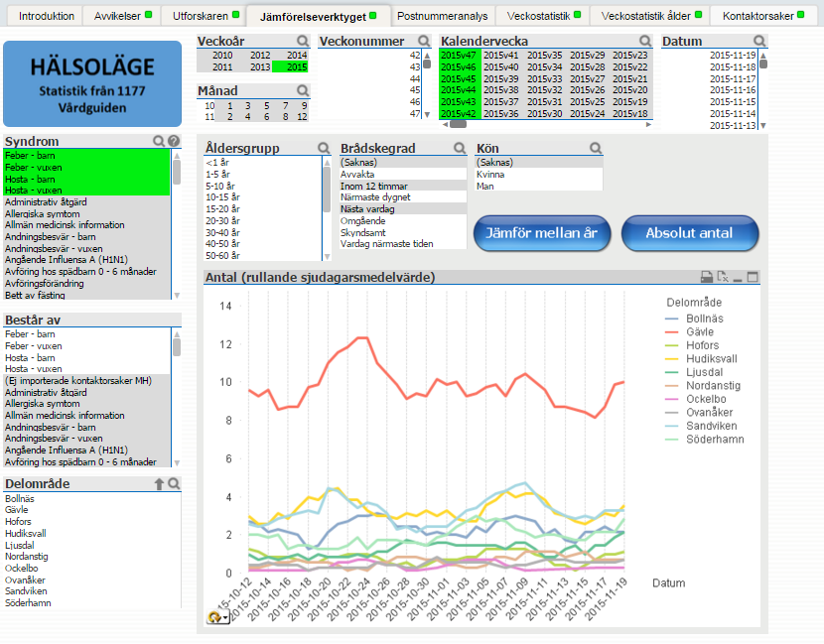This screenshot has width=824, height=644.
Task: Open search in the Åldersgrupp list box
Action: click(324, 148)
